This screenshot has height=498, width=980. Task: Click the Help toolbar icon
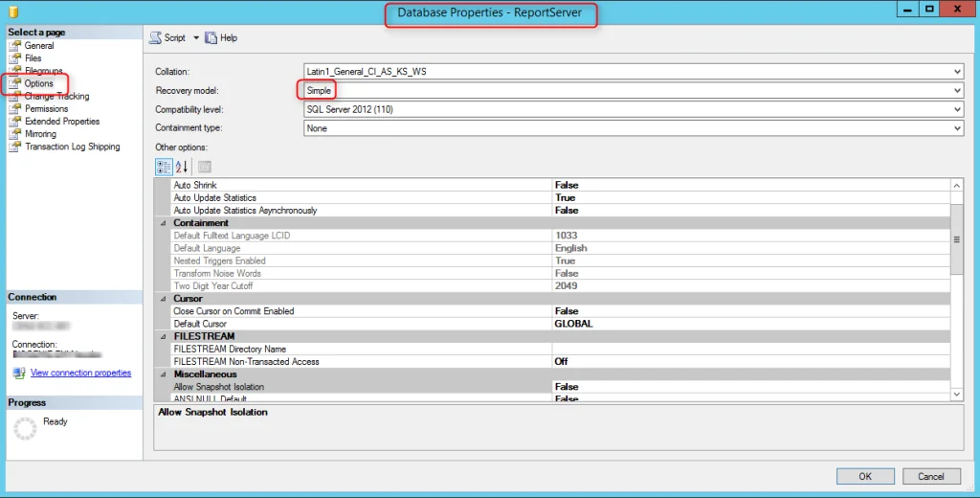point(211,38)
